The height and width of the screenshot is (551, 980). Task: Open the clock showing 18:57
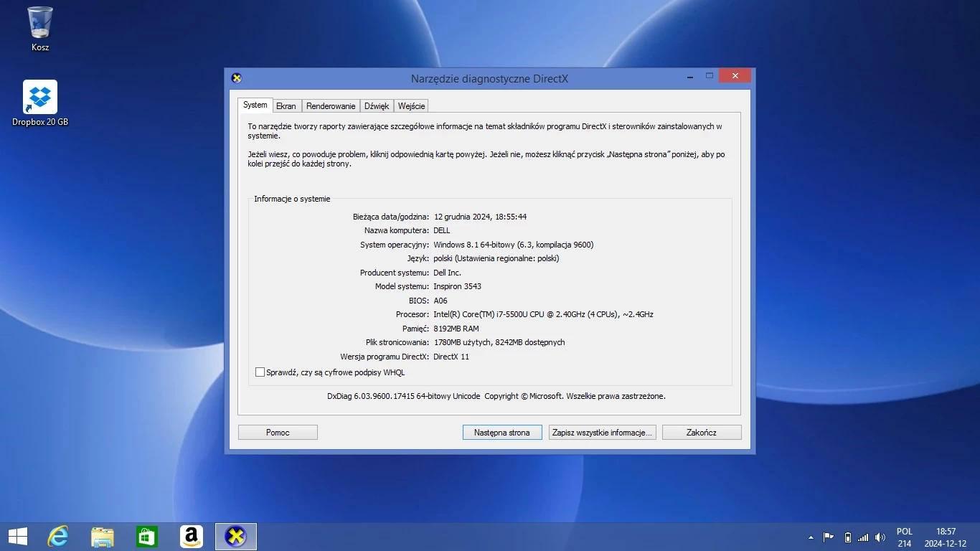pyautogui.click(x=946, y=537)
